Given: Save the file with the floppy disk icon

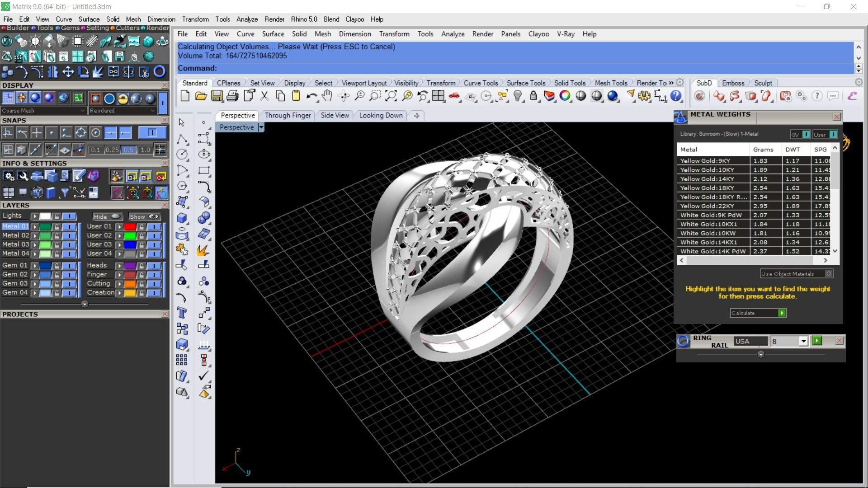Looking at the screenshot, I should point(217,96).
